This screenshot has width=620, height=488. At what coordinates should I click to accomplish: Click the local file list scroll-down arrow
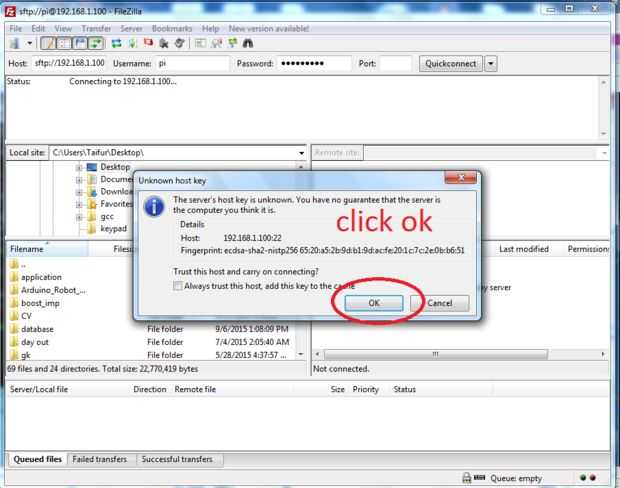tap(301, 354)
